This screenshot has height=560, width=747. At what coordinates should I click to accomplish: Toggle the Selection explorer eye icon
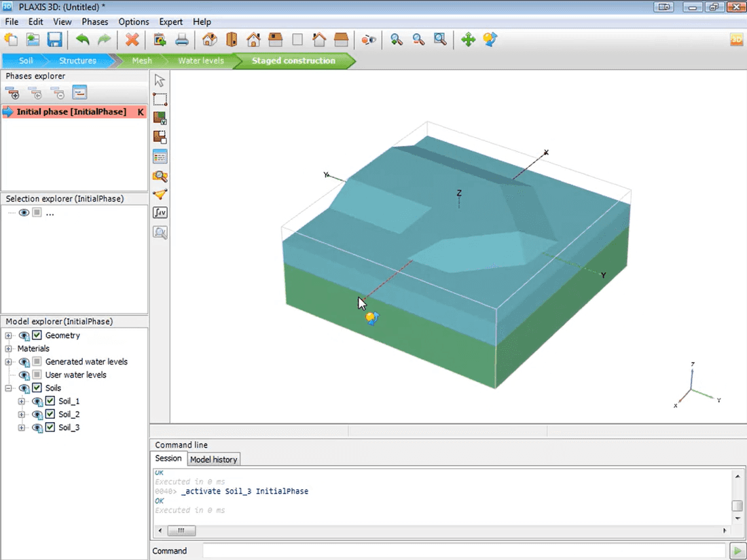click(x=24, y=212)
